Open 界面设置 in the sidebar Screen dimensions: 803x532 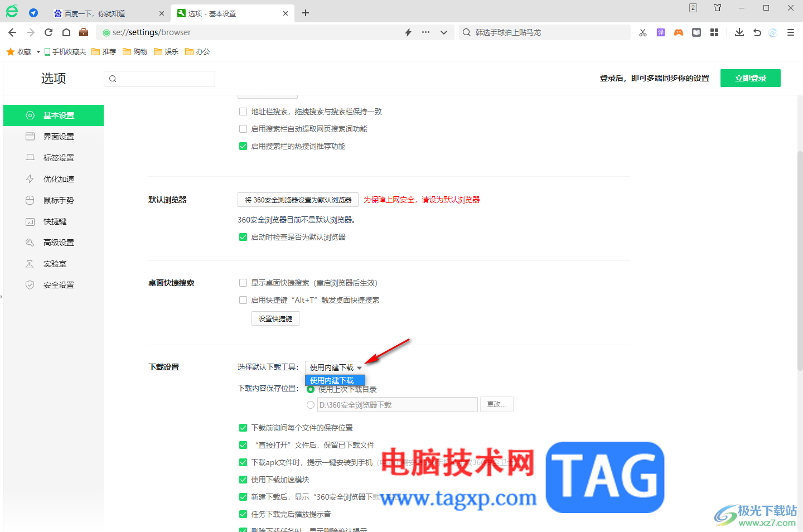point(54,137)
